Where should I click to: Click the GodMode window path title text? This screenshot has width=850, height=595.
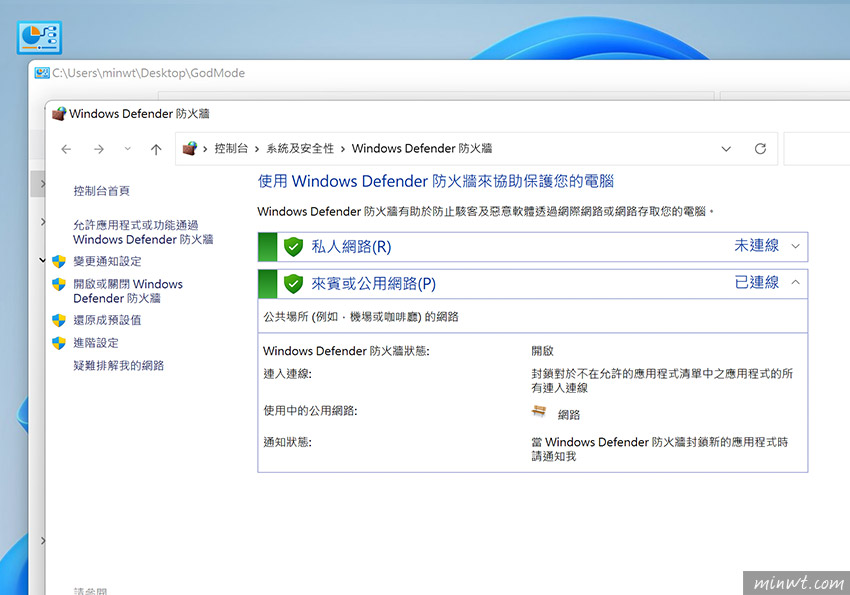tap(149, 73)
